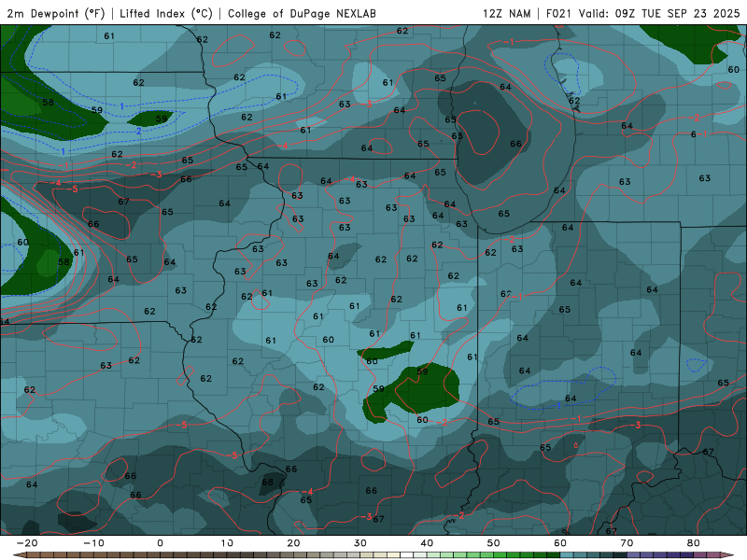747x560 pixels.
Task: Click the 10 label on the color scale
Action: pos(227,543)
